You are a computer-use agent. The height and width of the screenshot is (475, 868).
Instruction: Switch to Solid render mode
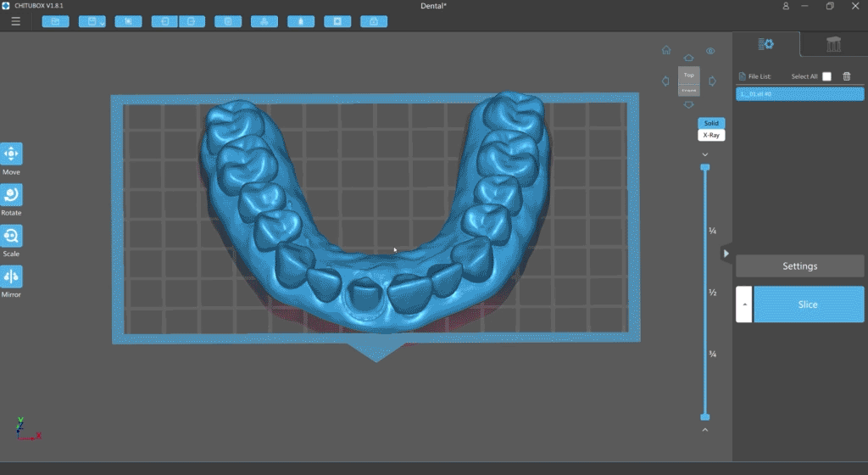tap(711, 123)
